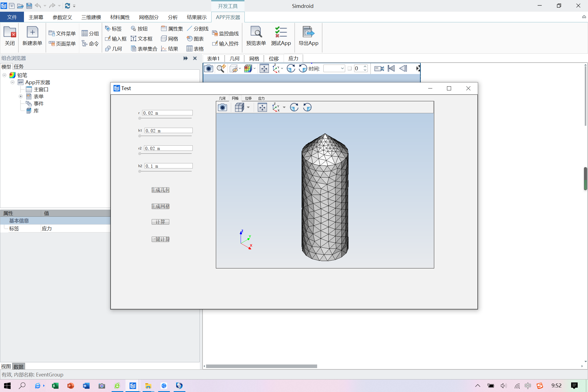Insert a 按钮 button control

point(139,29)
